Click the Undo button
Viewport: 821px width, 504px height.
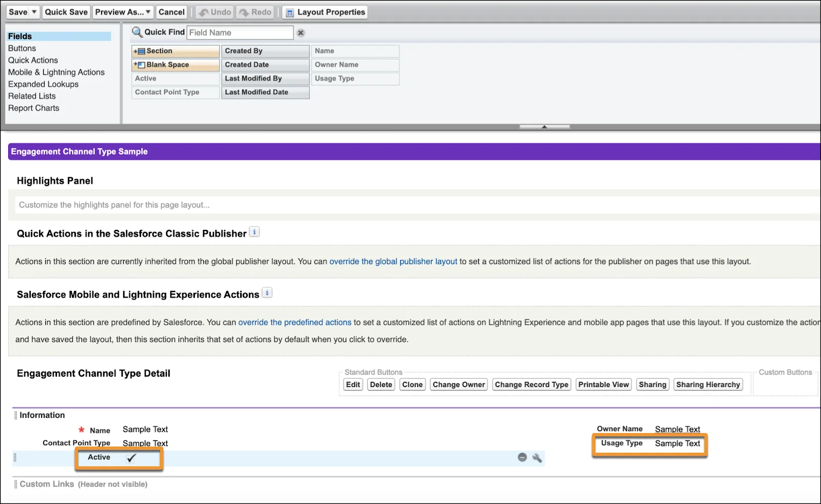pos(215,12)
